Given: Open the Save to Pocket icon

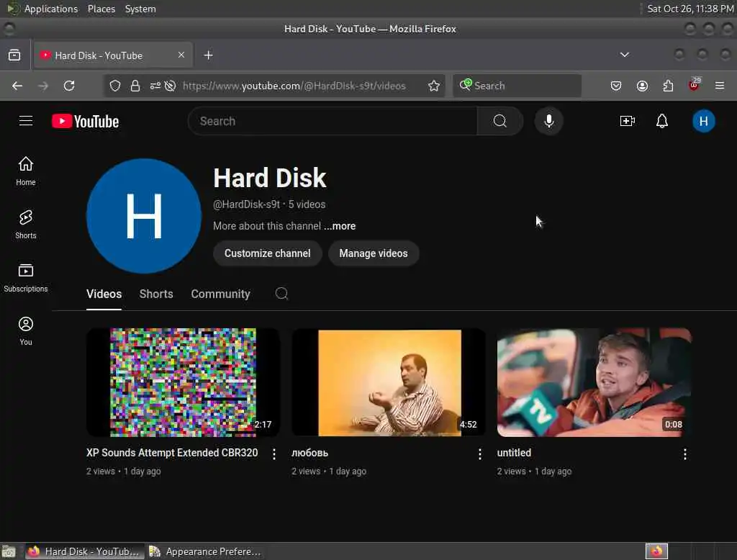Looking at the screenshot, I should (616, 86).
